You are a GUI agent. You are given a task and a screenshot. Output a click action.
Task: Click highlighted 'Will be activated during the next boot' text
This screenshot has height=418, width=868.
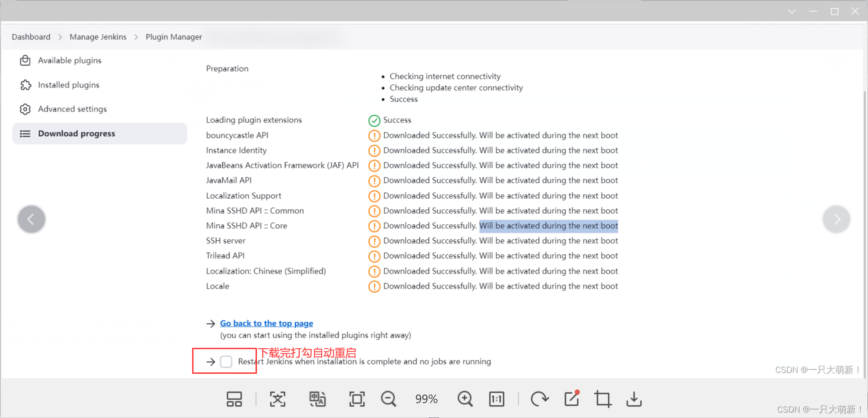pos(549,226)
